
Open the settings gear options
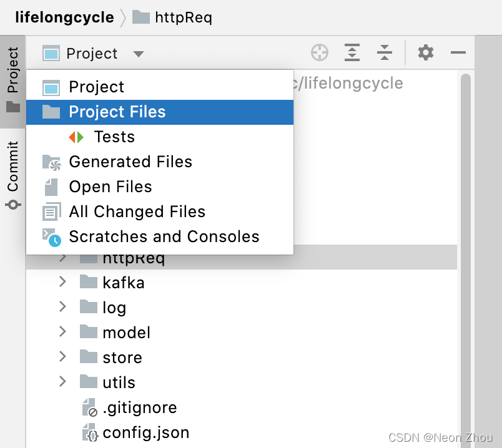(x=426, y=53)
